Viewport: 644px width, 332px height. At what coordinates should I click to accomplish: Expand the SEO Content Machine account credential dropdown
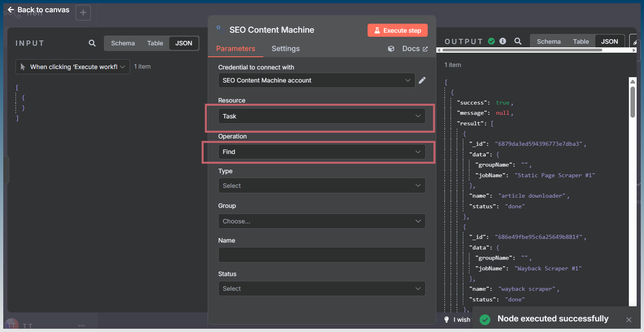coord(316,80)
